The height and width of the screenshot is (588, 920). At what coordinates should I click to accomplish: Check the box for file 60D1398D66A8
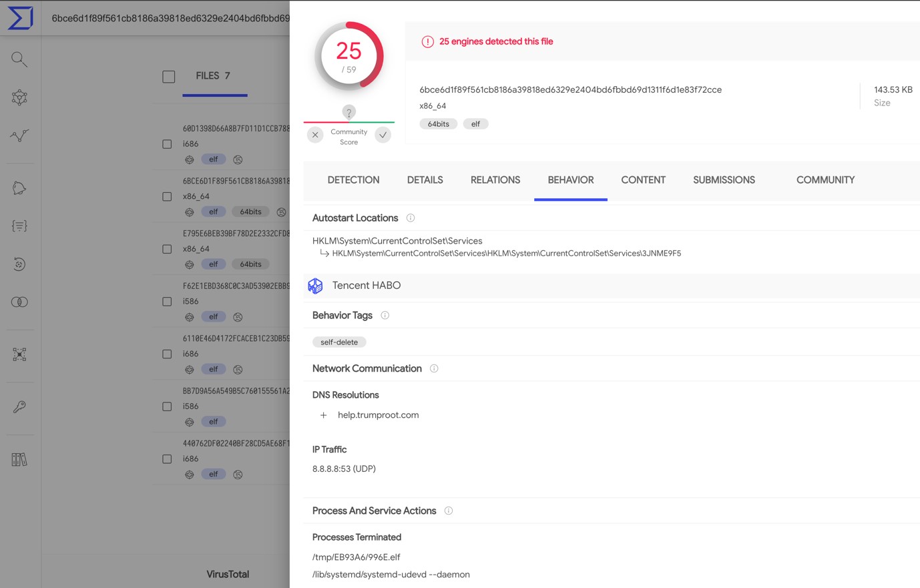(167, 144)
